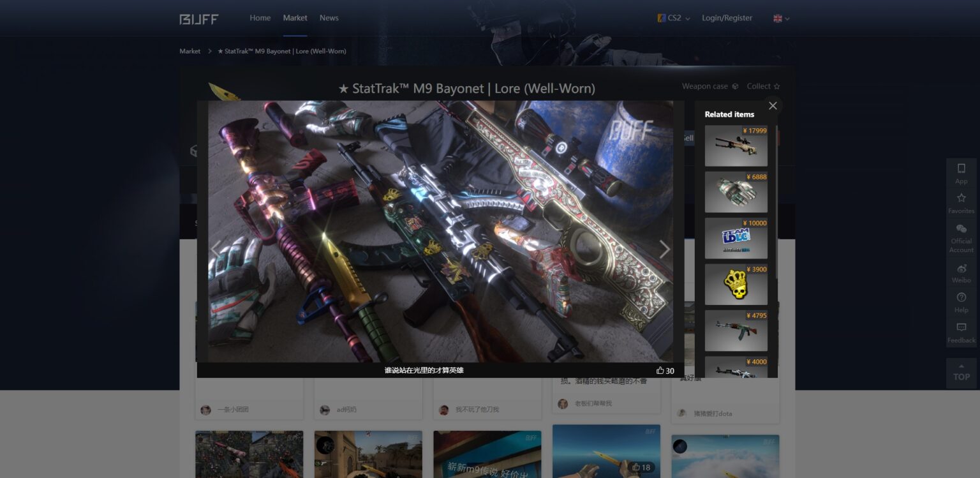Go to the previous preview image
Image resolution: width=980 pixels, height=478 pixels.
[x=217, y=250]
